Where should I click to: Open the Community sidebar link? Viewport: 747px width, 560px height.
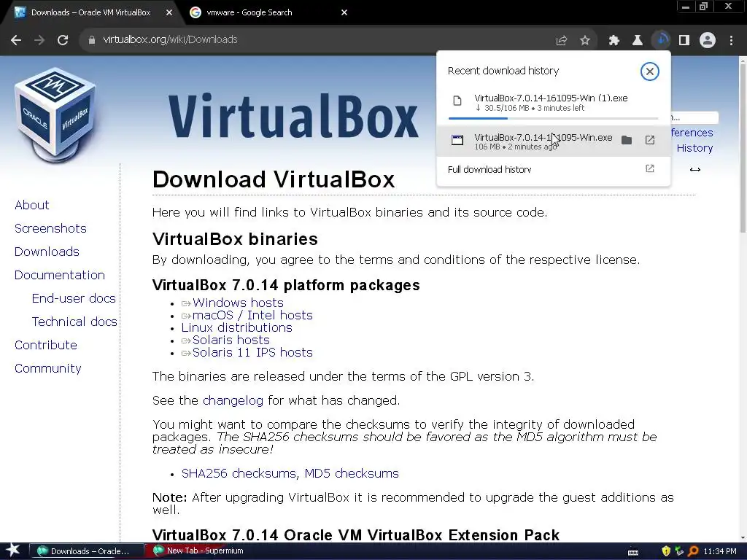click(x=48, y=368)
